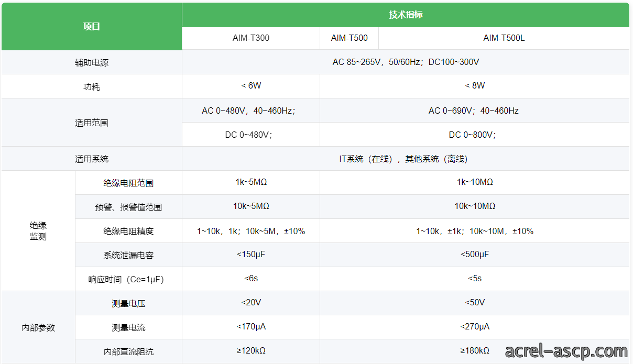Select the 适用范围 row label
The width and height of the screenshot is (633, 364).
coord(92,123)
